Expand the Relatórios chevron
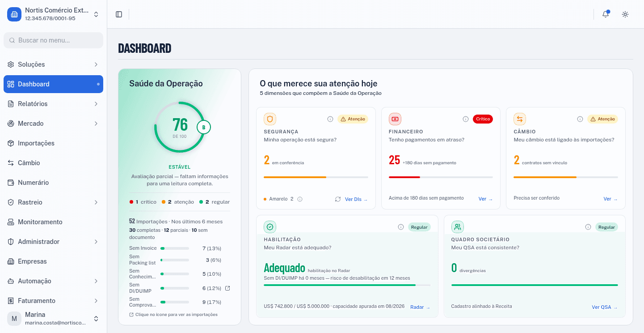Image resolution: width=644 pixels, height=333 pixels. [x=96, y=104]
